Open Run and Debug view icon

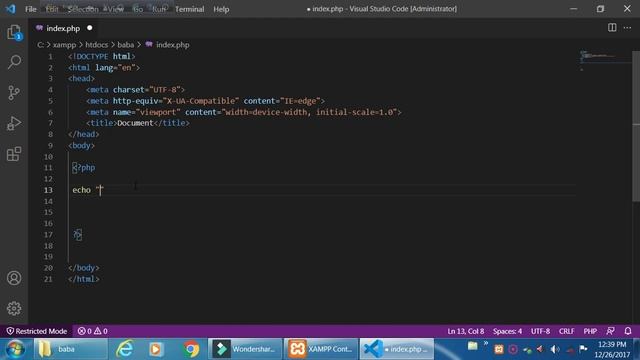(14, 123)
